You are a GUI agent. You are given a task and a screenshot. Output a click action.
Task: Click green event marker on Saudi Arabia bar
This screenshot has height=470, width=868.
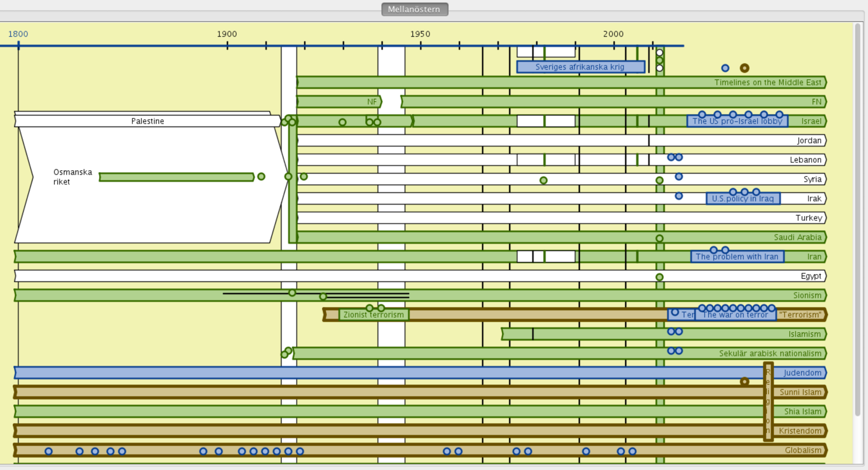[659, 239]
